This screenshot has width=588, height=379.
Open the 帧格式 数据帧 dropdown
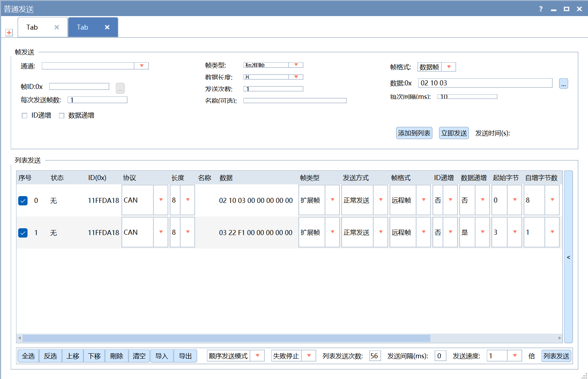tap(449, 67)
